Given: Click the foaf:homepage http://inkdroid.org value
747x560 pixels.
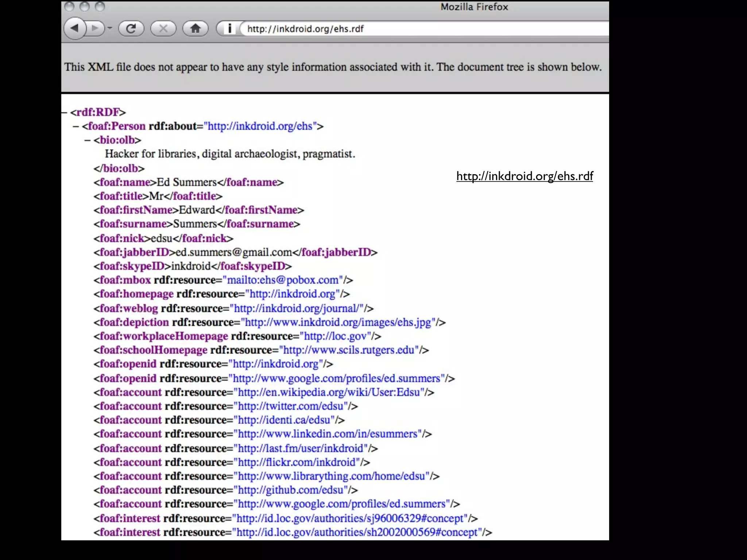Looking at the screenshot, I should click(293, 294).
